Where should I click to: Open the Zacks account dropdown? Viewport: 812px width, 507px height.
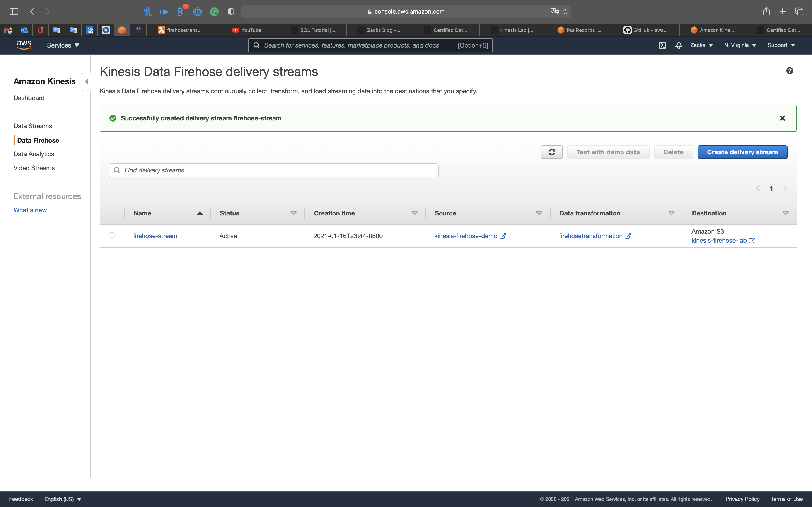(x=701, y=45)
